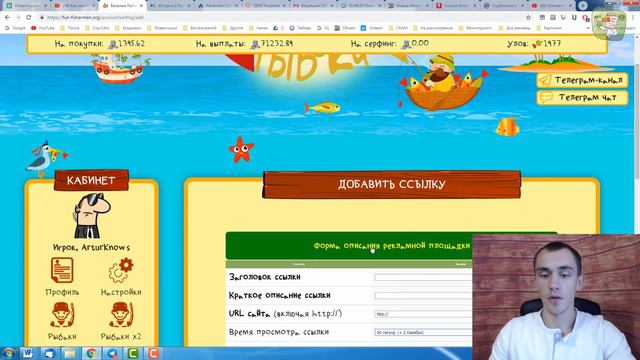
Task: Switch to the YouTube tab second from left
Action: [x=73, y=6]
